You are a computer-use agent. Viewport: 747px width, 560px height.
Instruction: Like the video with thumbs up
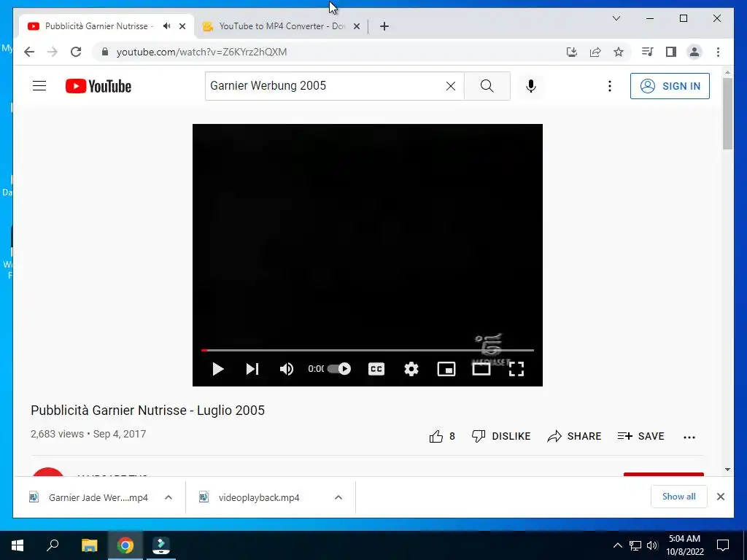click(x=442, y=436)
